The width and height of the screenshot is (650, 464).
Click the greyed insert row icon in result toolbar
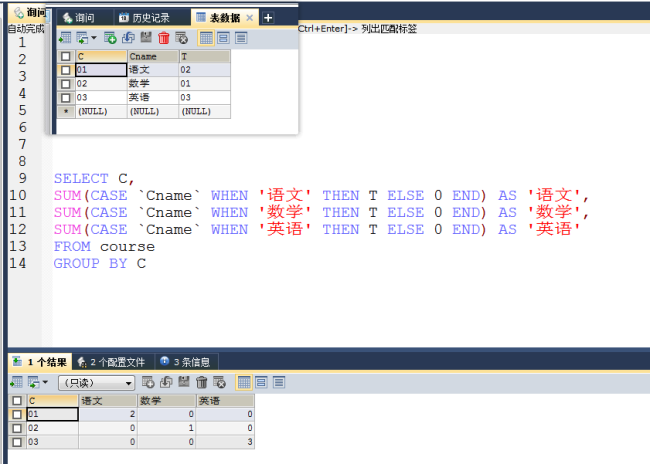click(x=148, y=382)
